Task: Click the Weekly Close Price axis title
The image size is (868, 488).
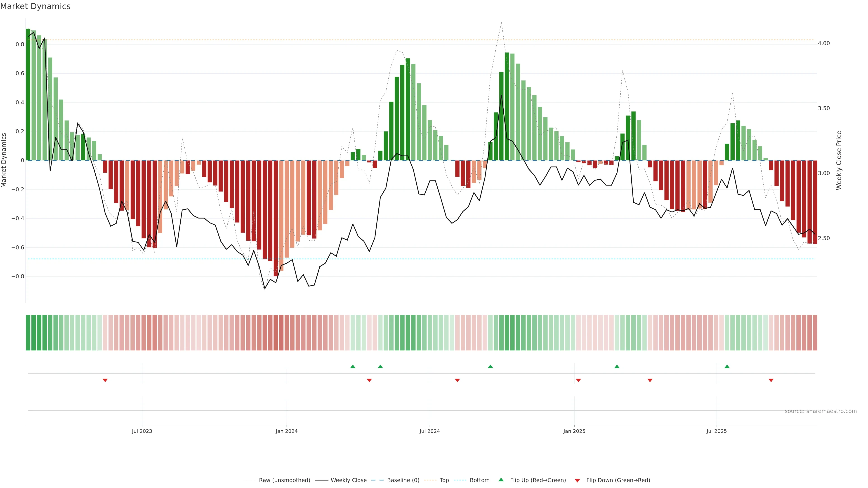Action: pos(839,160)
